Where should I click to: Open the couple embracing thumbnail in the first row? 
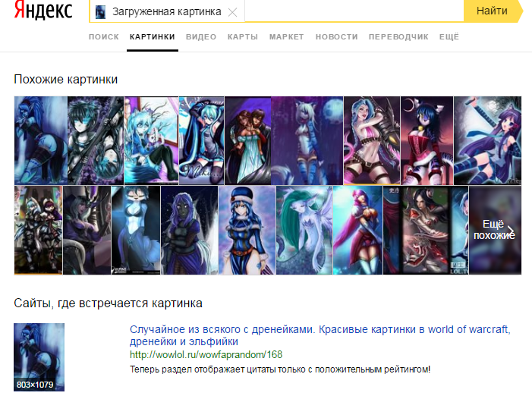[x=248, y=140]
